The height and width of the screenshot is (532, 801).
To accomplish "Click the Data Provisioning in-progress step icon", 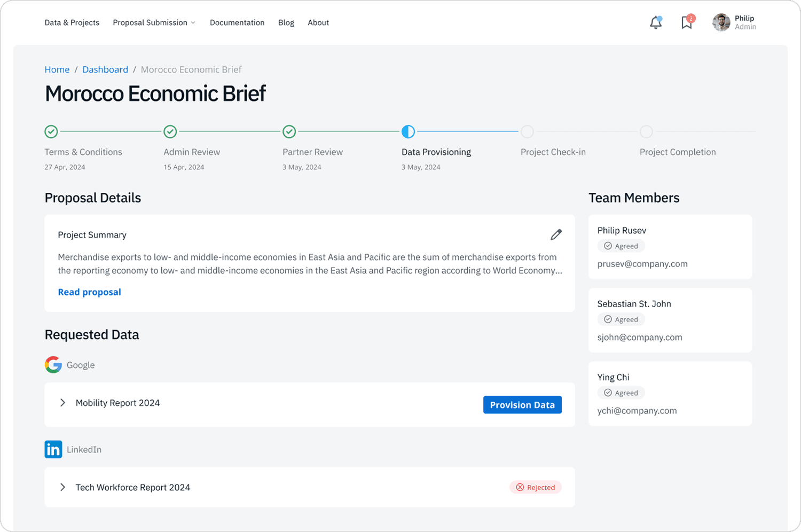I will (408, 131).
